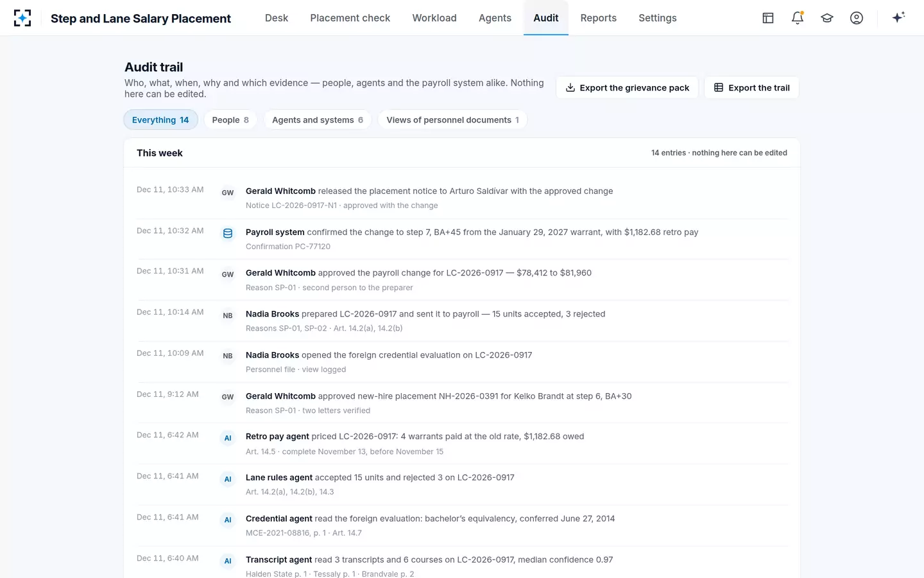
Task: Click GW avatar on released placement notice entry
Action: coord(228,193)
